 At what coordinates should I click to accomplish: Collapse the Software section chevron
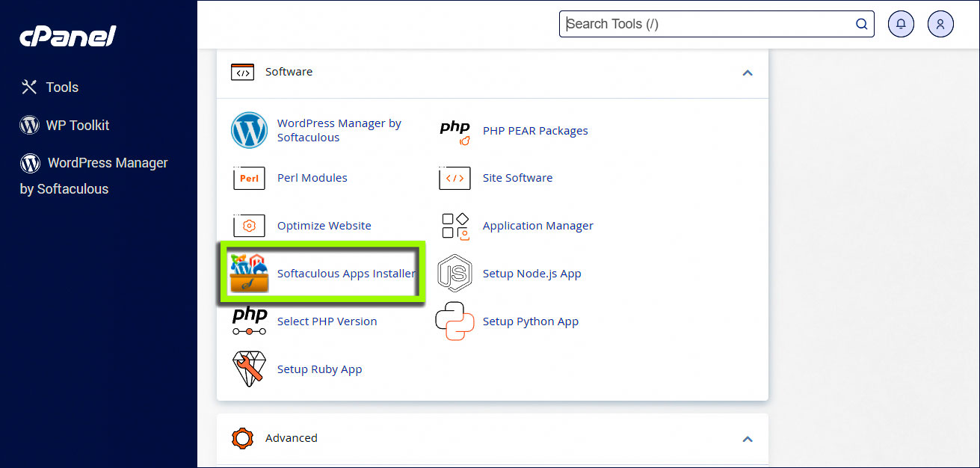pos(748,73)
